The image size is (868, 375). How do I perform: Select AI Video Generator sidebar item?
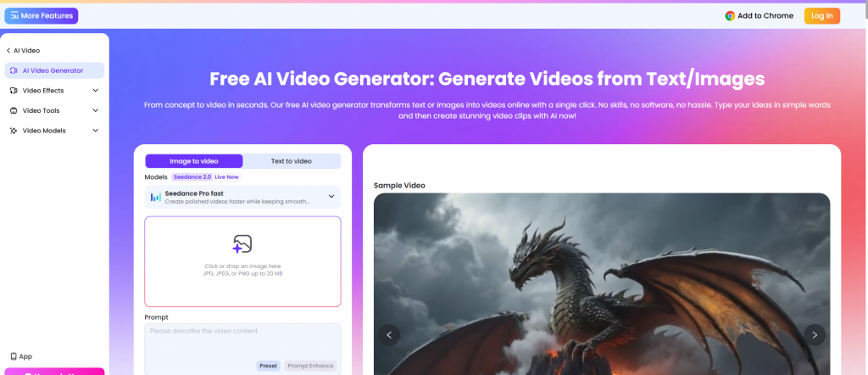tap(54, 70)
